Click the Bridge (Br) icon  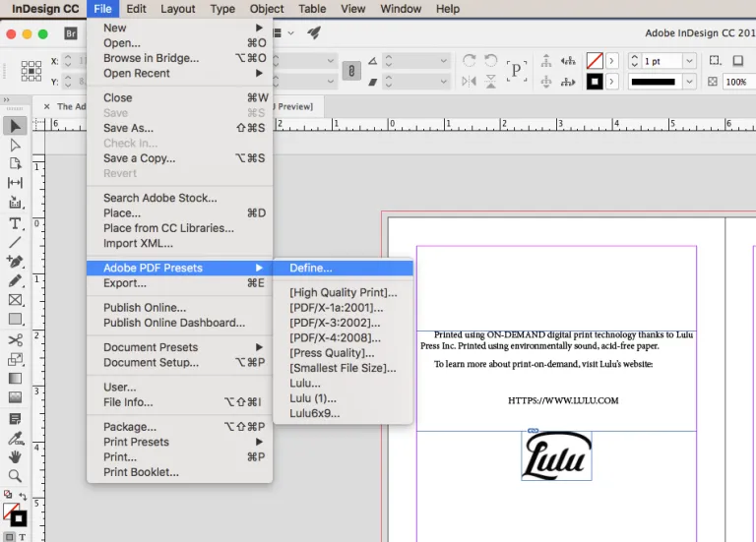coord(71,33)
